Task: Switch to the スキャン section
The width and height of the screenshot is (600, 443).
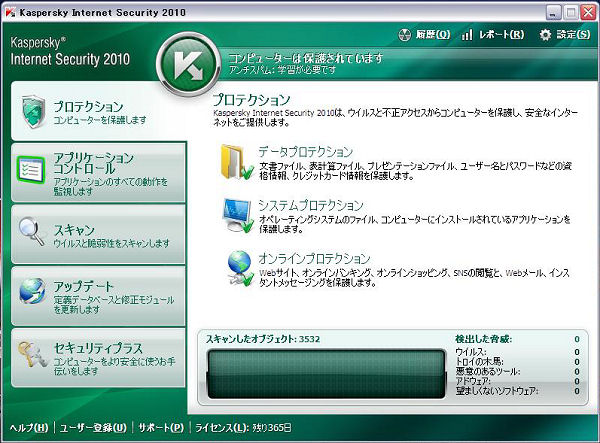Action: [x=98, y=234]
